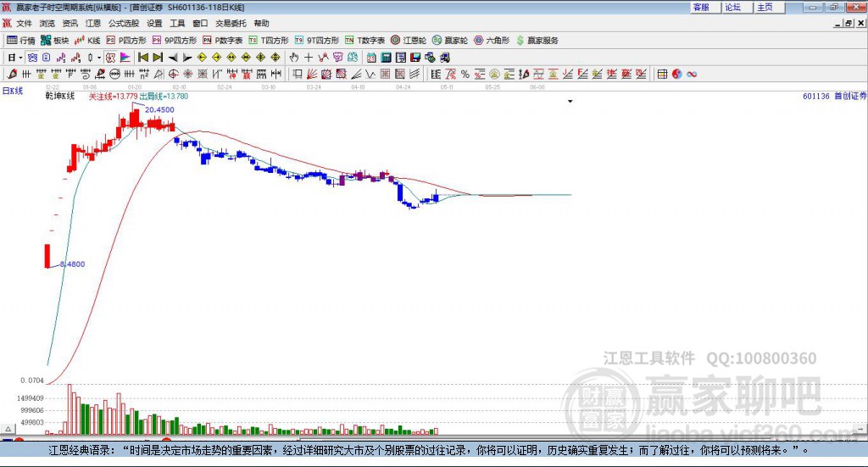Expand the candlestick type dropdown arrow
Viewport: 868px width, 467px height.
[x=99, y=58]
